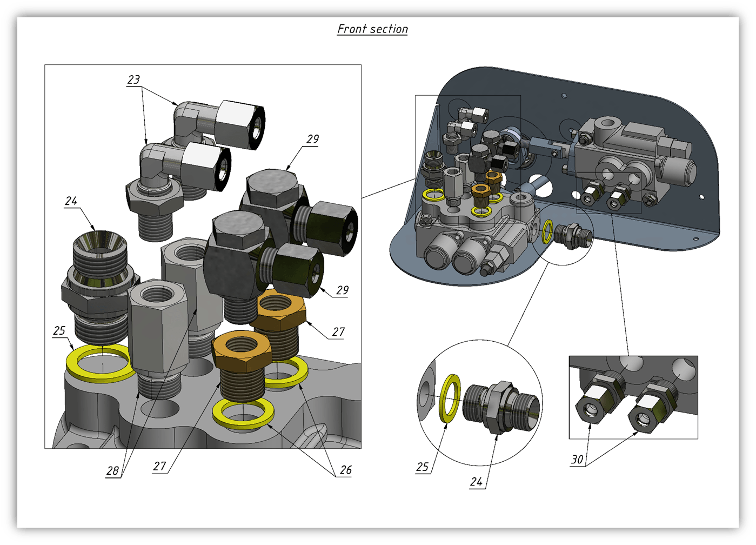Click the yellow washer in the circular detail view

tap(451, 398)
